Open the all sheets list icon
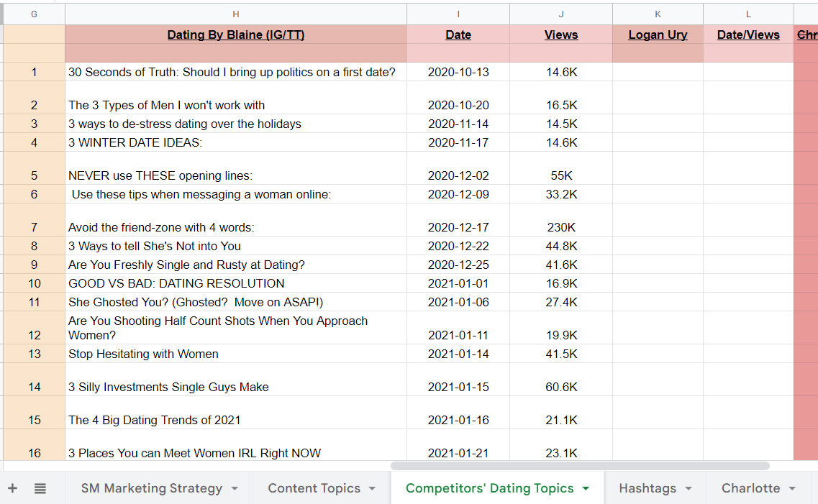 pos(40,488)
